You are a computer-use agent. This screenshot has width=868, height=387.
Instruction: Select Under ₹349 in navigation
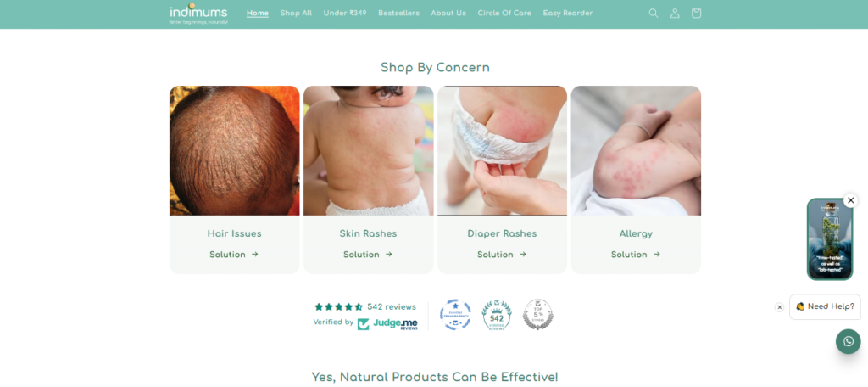pyautogui.click(x=345, y=14)
